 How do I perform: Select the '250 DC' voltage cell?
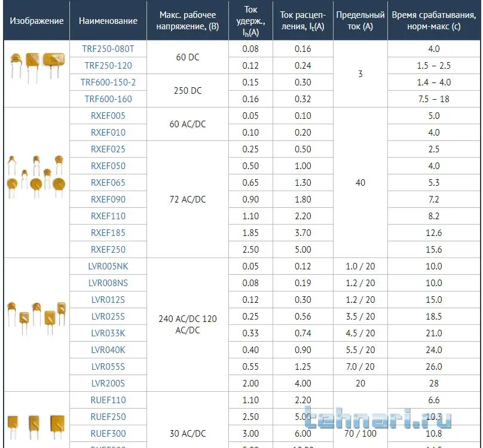click(188, 91)
